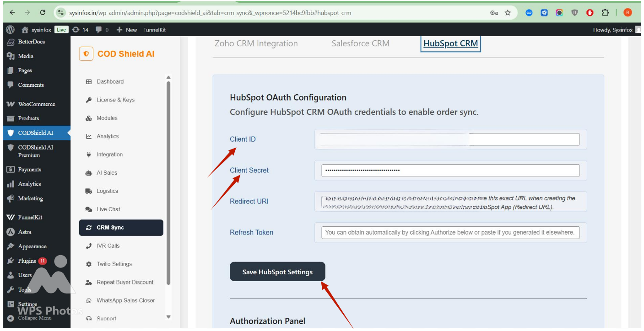Switch to the Zoho CRM Integration tab
This screenshot has height=331, width=644.
pyautogui.click(x=256, y=44)
